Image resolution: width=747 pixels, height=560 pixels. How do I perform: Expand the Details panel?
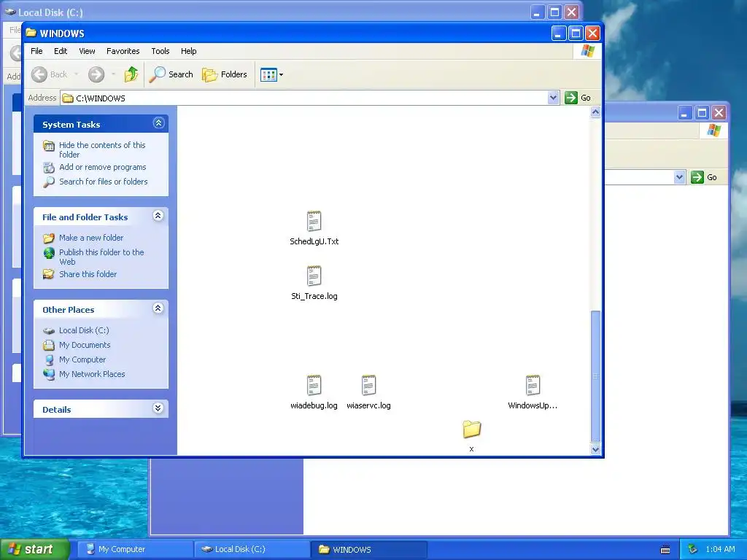point(158,408)
